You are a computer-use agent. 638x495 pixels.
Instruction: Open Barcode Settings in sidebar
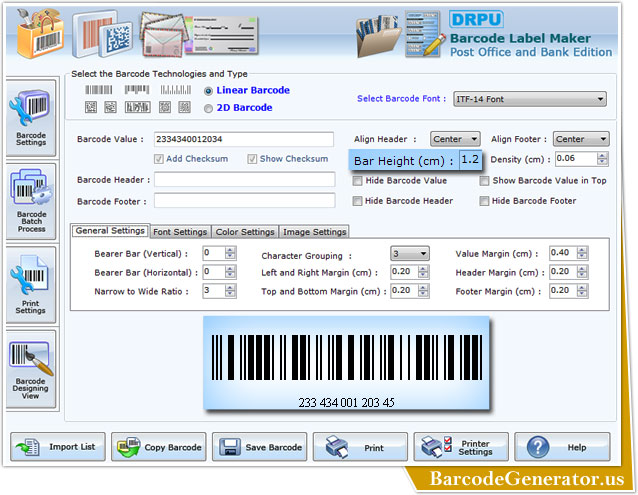[31, 119]
